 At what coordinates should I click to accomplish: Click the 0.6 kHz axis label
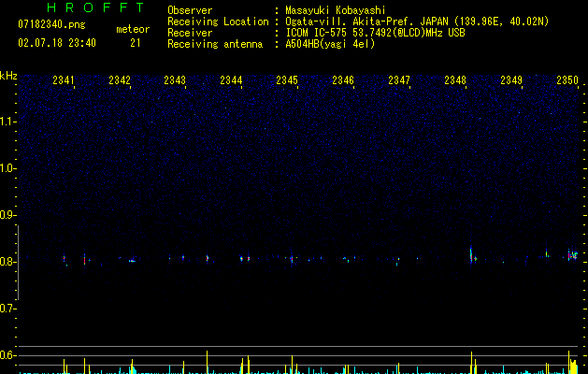point(7,355)
